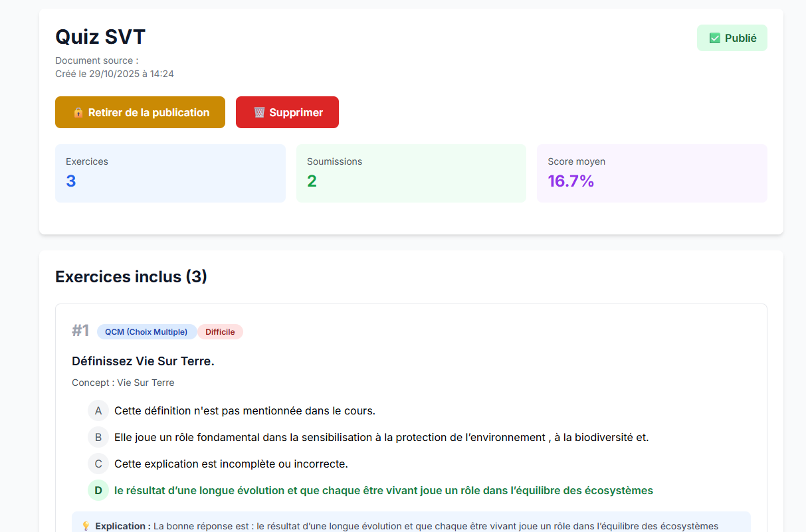Click answer text Cette explication est incomplète
This screenshot has width=806, height=532.
231,464
